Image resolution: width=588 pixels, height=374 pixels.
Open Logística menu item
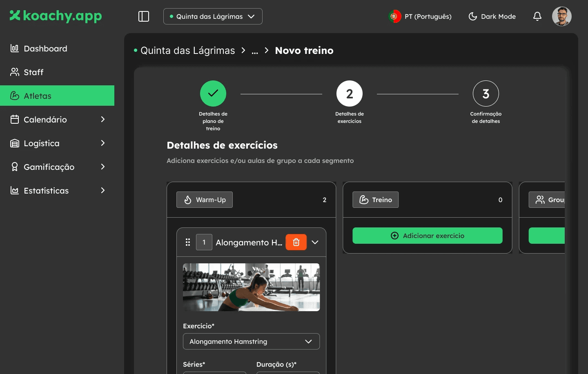point(57,143)
